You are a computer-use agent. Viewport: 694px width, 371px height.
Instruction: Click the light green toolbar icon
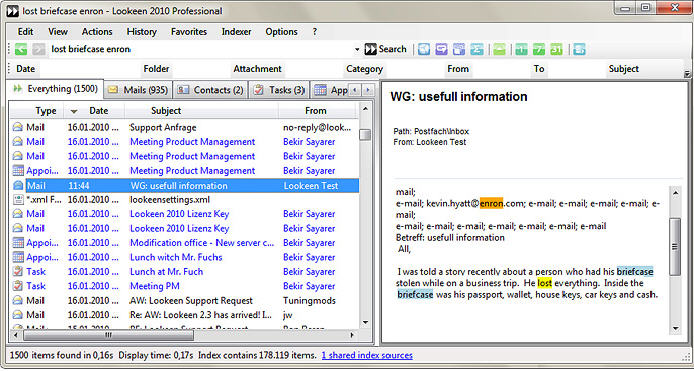[499, 49]
